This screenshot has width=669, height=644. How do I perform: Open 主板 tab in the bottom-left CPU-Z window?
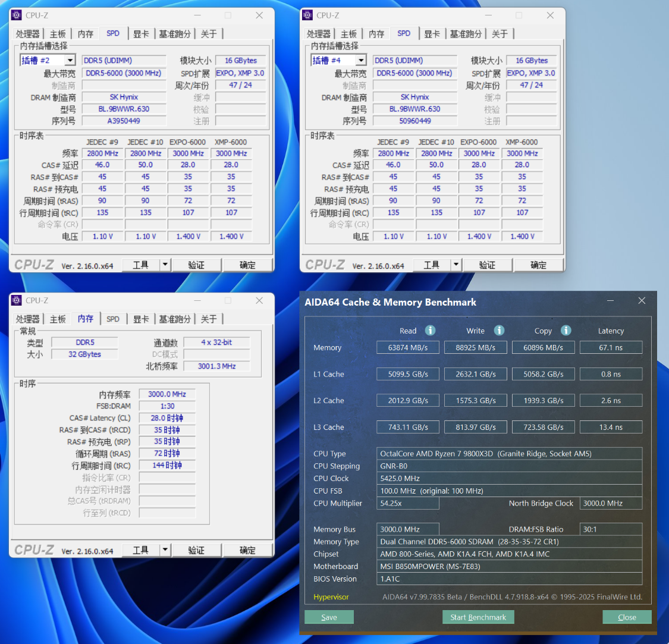(x=58, y=319)
